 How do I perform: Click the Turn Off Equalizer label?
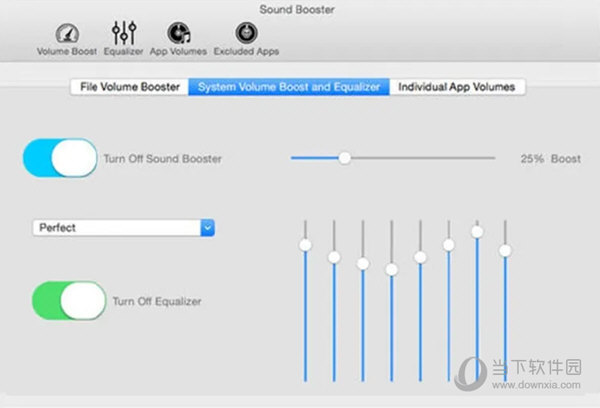point(157,301)
